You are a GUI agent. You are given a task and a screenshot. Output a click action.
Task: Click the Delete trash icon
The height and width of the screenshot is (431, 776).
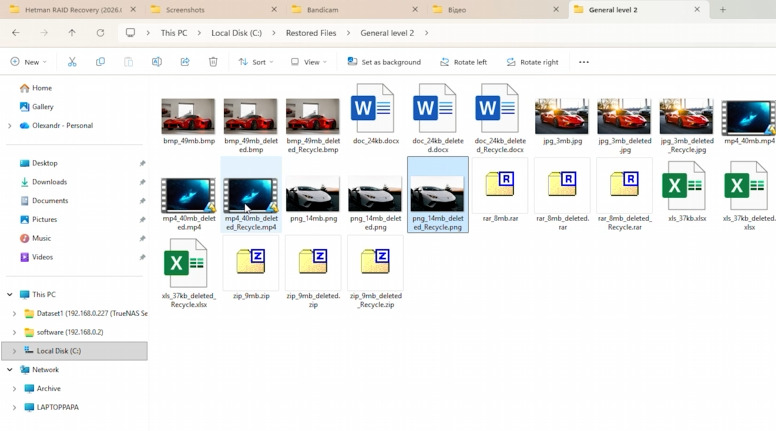tap(213, 62)
